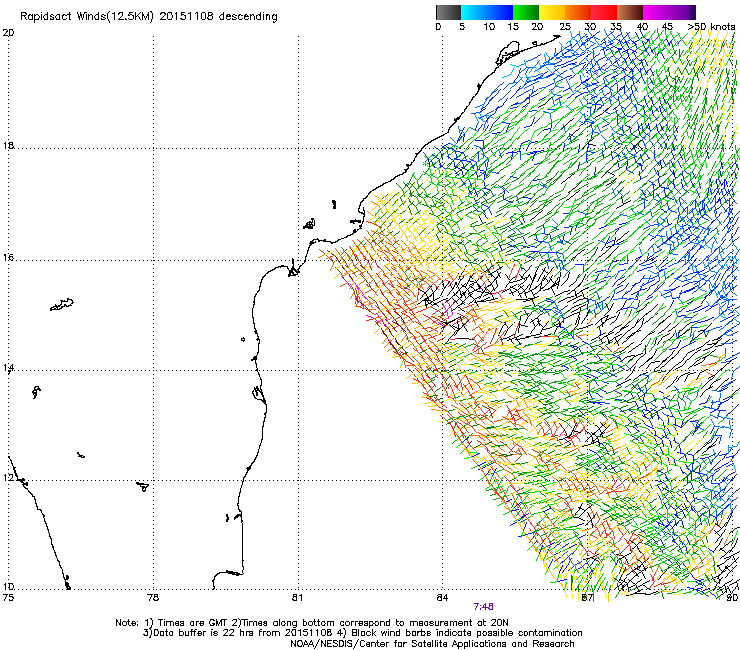Click the latitude axis label '16'

(8, 258)
